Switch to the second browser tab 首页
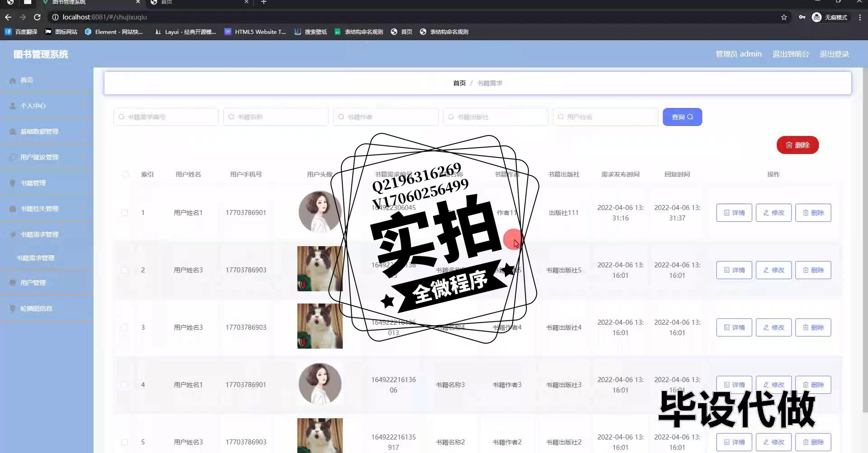868x453 pixels. (x=199, y=2)
